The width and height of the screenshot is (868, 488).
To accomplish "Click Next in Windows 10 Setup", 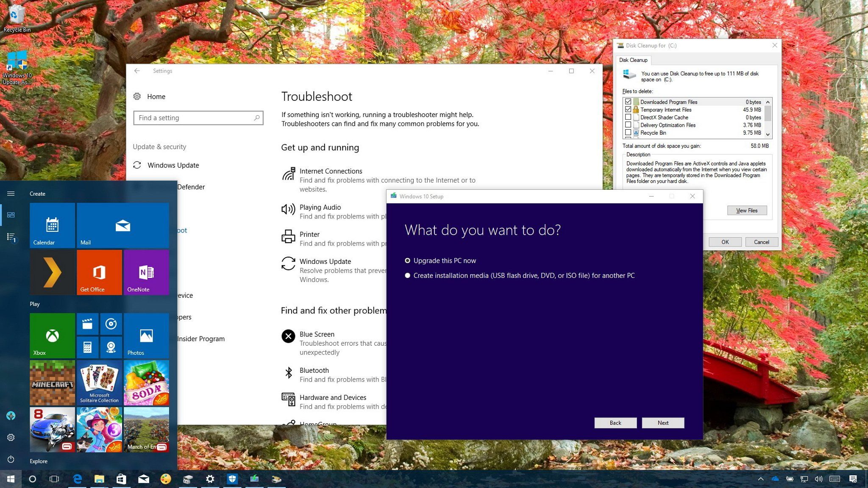I will tap(663, 423).
